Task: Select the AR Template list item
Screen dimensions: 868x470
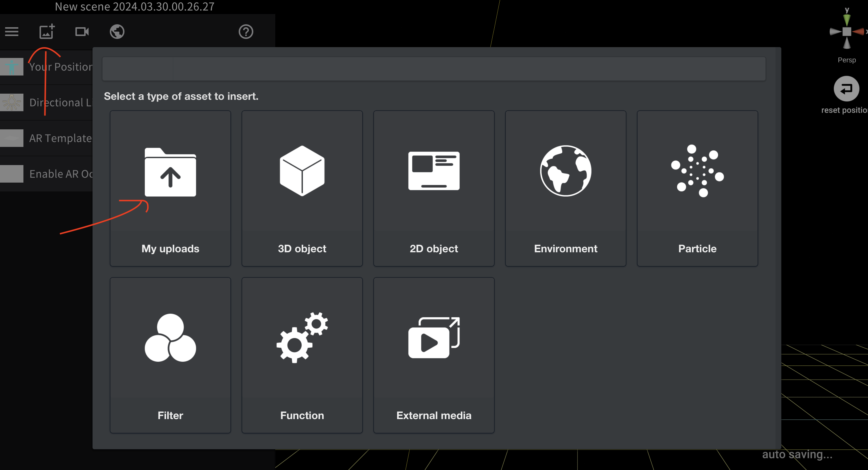Action: [51, 138]
